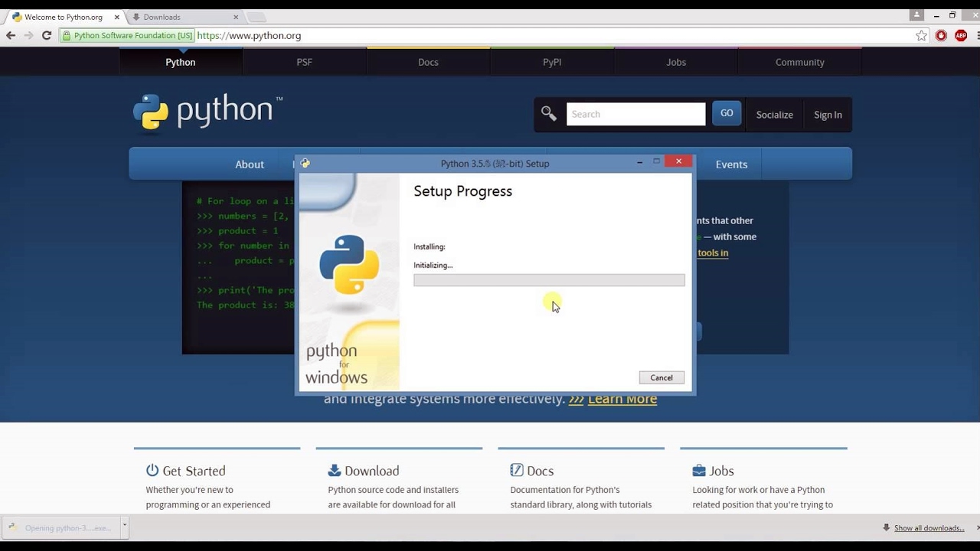Open the Docs top navigation tab
This screenshot has width=980, height=551.
pos(428,62)
